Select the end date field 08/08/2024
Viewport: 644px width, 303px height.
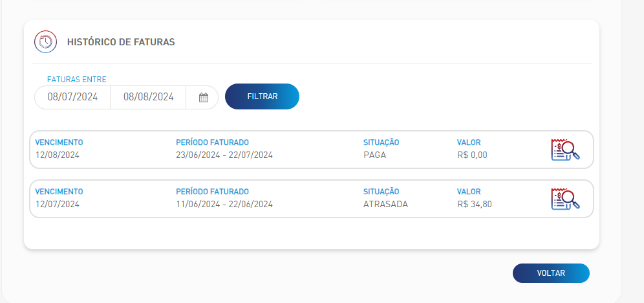(148, 97)
